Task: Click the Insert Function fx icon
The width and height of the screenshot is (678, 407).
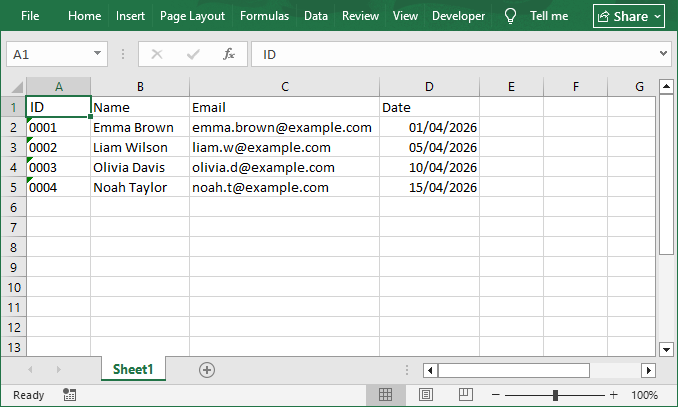Action: (229, 54)
